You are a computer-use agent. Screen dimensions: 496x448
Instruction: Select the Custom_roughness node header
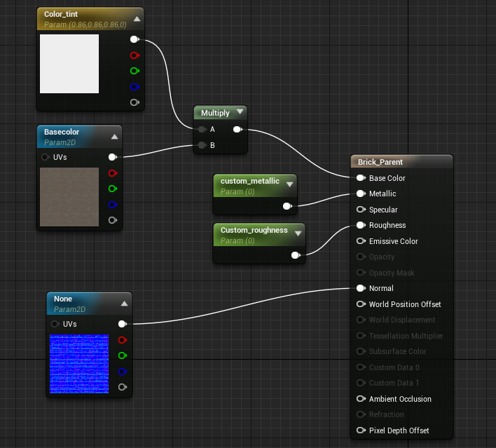[x=254, y=230]
